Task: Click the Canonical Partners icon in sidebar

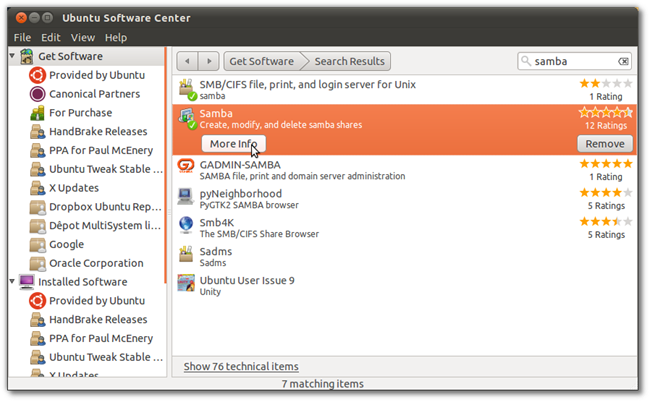Action: (x=35, y=94)
